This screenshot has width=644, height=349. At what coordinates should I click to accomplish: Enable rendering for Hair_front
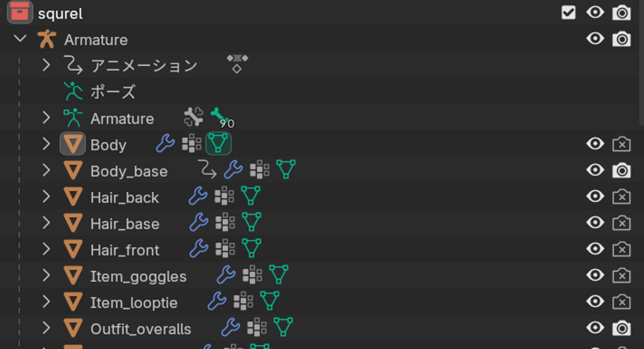(x=622, y=249)
